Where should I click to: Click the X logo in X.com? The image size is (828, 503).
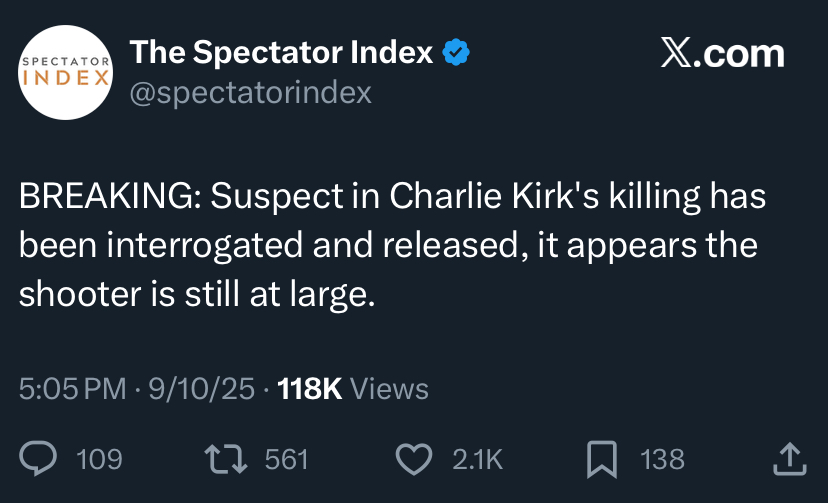tap(679, 54)
